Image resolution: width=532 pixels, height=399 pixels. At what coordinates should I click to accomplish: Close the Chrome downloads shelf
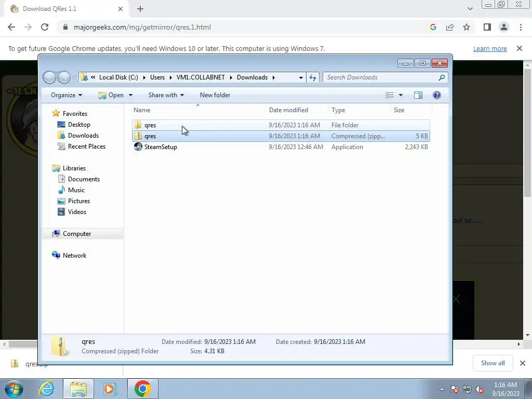(x=523, y=363)
